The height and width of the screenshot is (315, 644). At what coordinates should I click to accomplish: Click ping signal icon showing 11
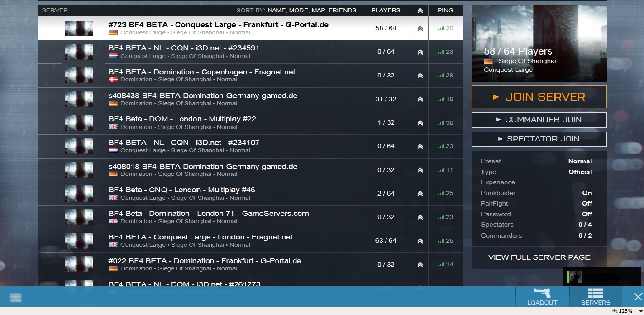pyautogui.click(x=441, y=170)
